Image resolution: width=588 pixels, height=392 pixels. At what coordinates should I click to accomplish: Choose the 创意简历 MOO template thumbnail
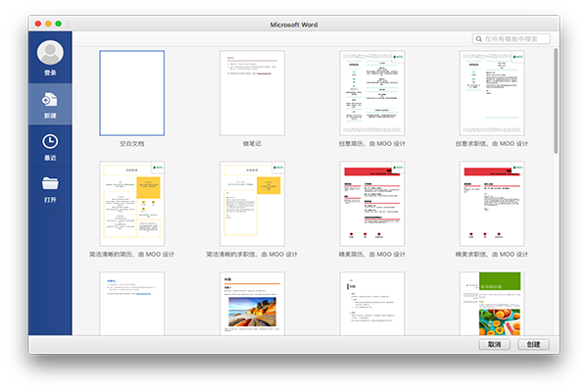coord(372,93)
